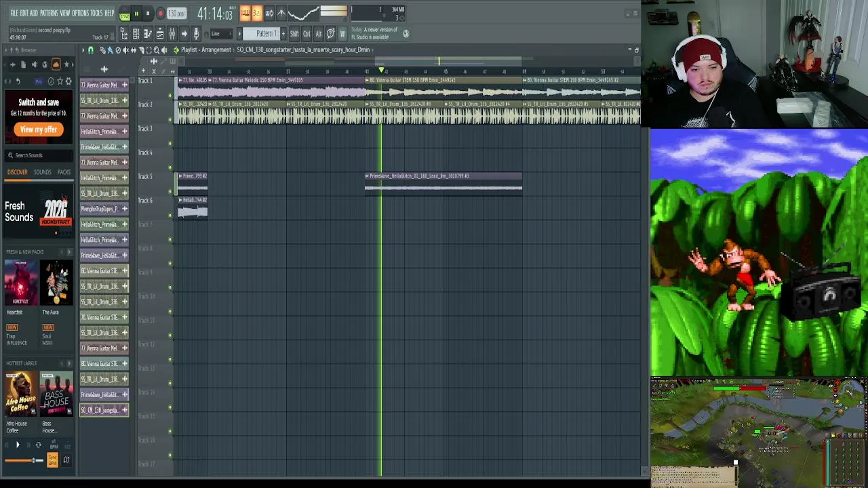Open the OPTIONS menu

[x=80, y=13]
